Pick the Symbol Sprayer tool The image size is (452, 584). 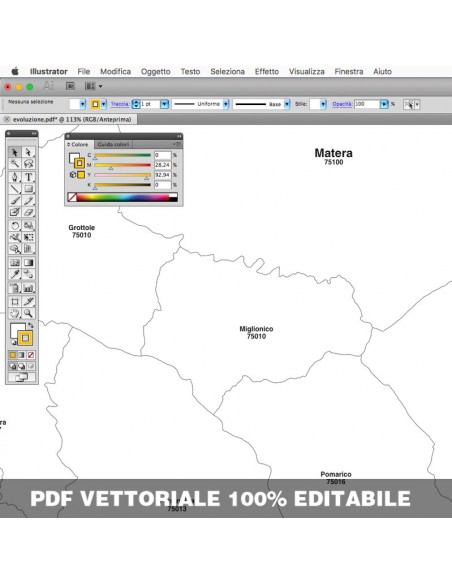[x=15, y=288]
